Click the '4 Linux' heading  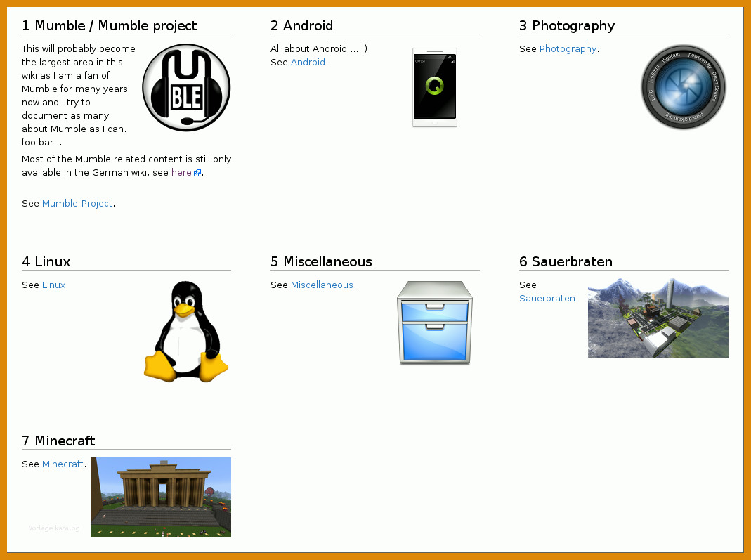click(x=46, y=261)
